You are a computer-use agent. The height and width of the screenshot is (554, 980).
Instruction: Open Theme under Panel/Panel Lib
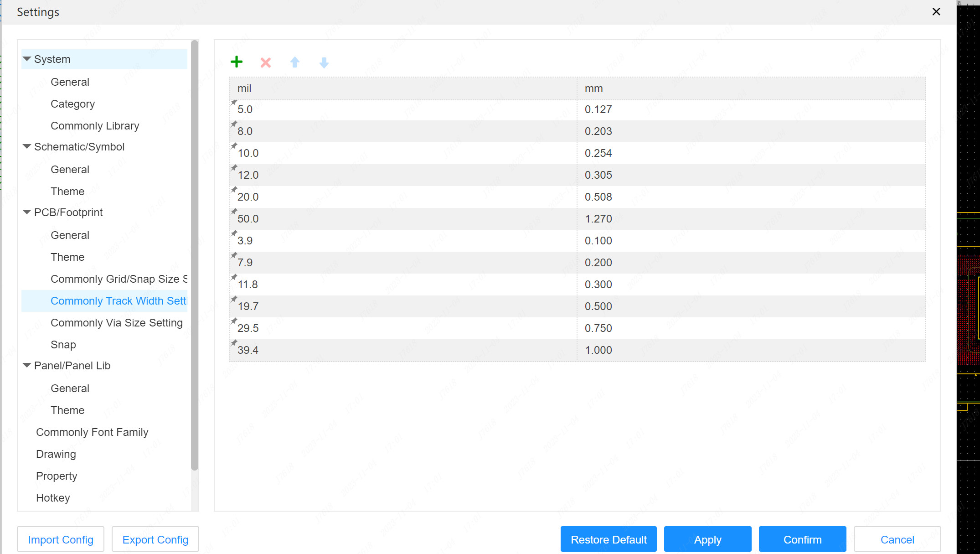[x=67, y=410]
